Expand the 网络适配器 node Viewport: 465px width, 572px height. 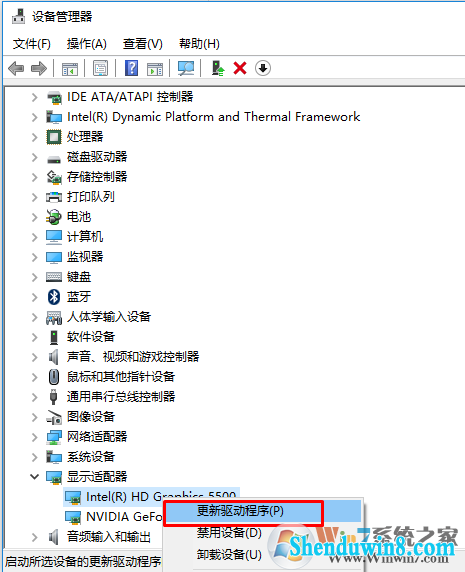(35, 437)
